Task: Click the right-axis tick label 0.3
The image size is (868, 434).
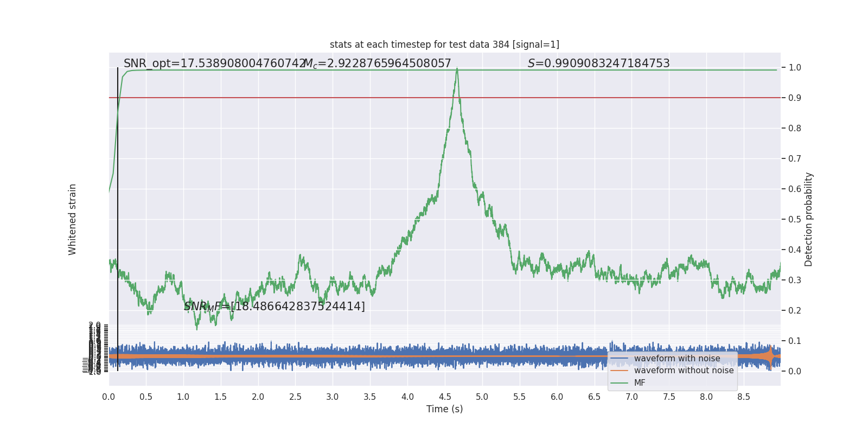Action: click(795, 280)
